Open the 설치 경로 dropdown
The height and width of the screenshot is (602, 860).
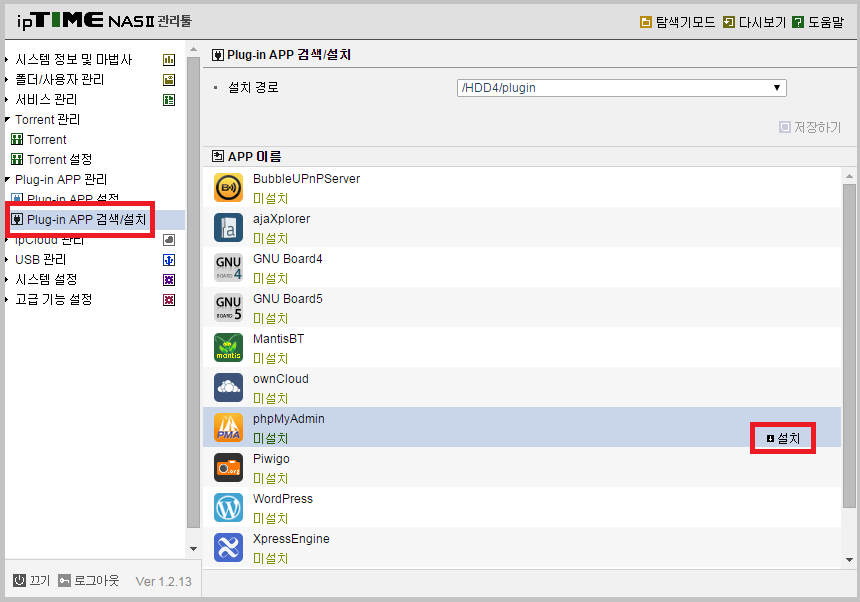[621, 88]
